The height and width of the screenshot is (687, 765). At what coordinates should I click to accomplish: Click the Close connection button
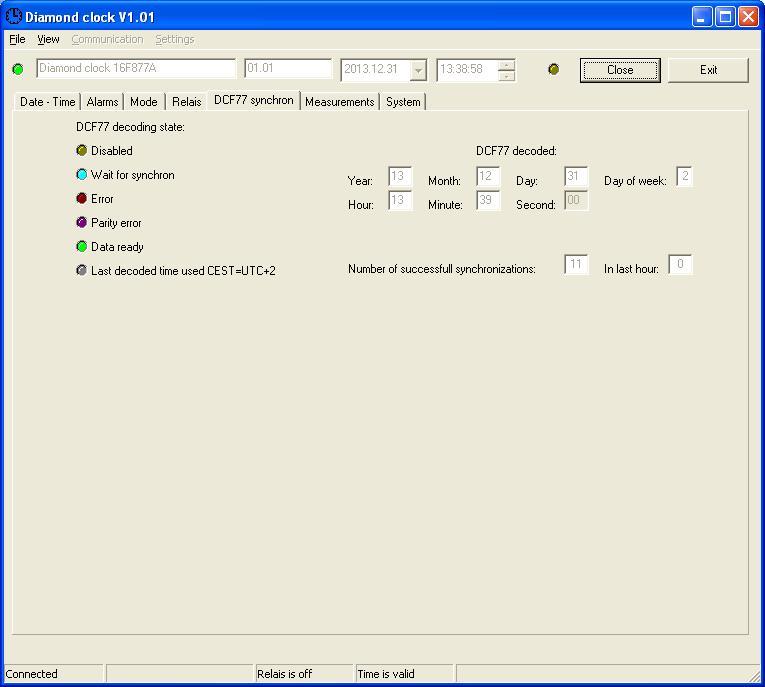pos(620,70)
